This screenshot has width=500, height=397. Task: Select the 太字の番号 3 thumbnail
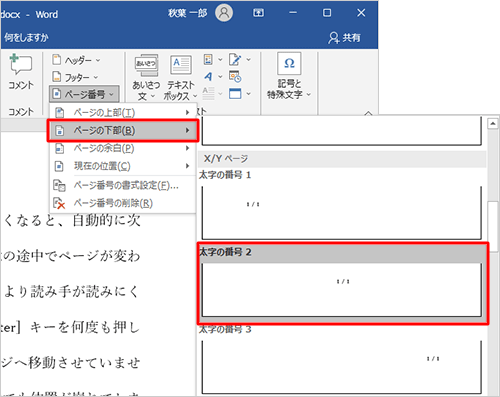(342, 367)
